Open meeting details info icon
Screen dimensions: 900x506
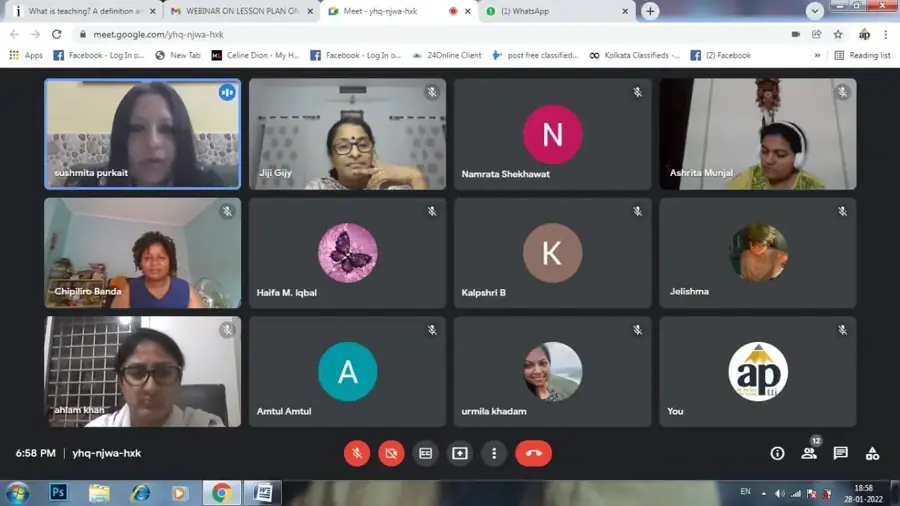click(777, 453)
